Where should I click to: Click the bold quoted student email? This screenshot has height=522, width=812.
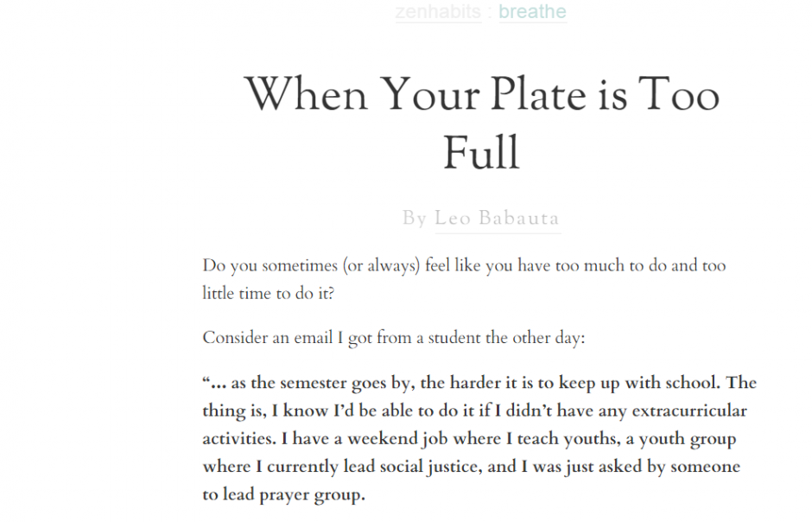point(479,439)
